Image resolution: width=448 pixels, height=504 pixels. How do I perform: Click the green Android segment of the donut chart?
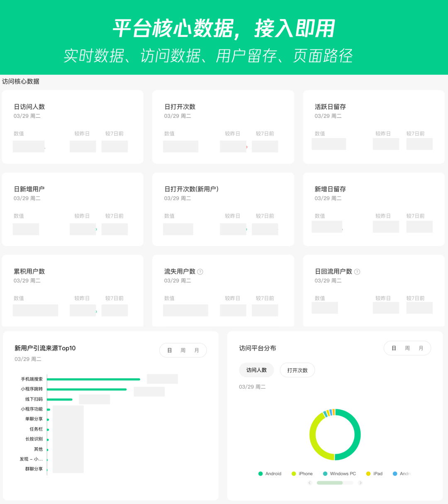(x=357, y=435)
